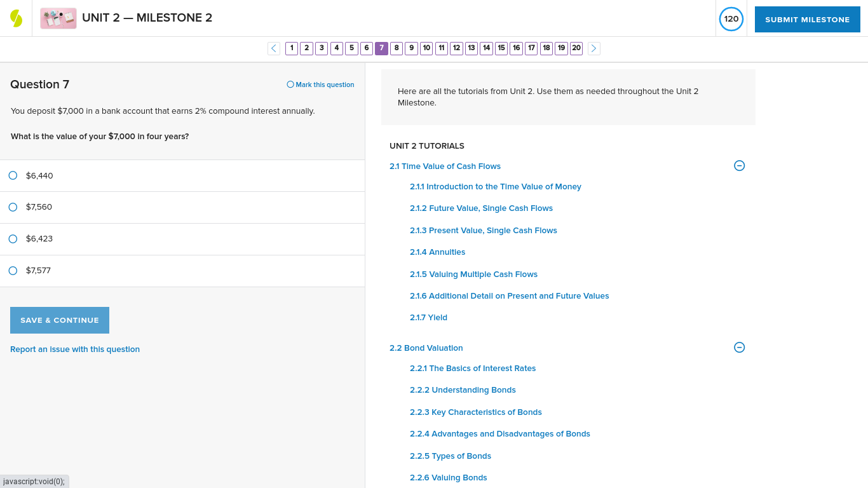Click the Sophia logo icon
The height and width of the screenshot is (488, 868).
click(16, 17)
